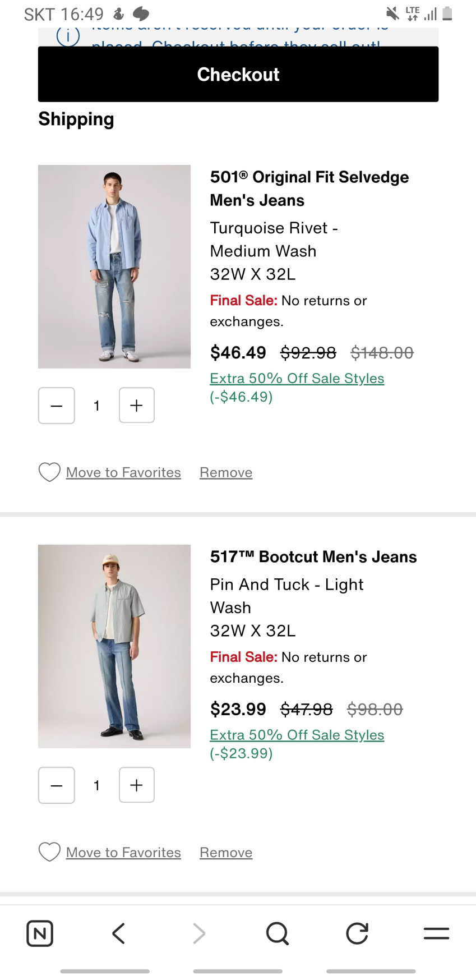Remove the 517 Bootcut jeans
The image size is (476, 980).
pyautogui.click(x=226, y=853)
